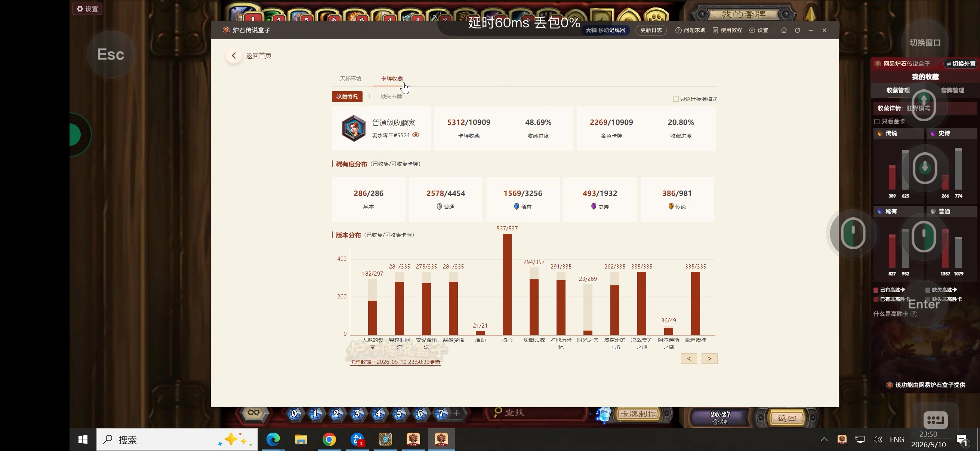Click the 卡牌制作 crafting button
980x451 pixels.
coord(638,414)
